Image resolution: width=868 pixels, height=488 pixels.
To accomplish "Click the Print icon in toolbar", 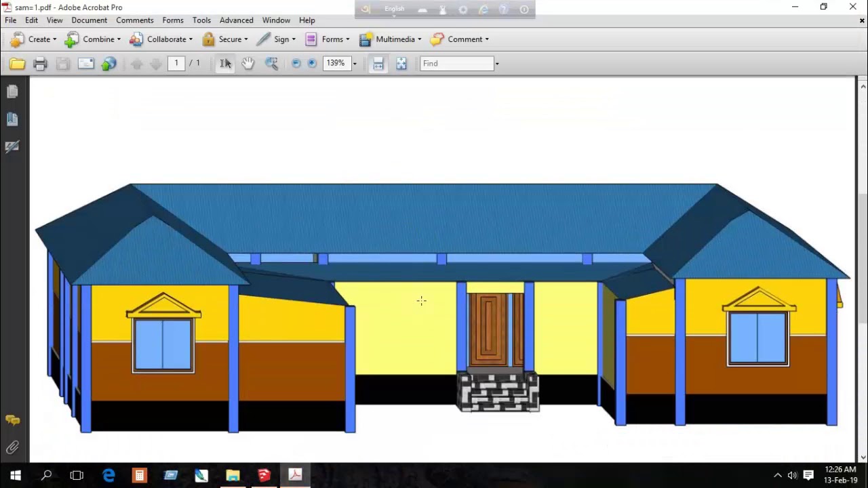I will [40, 64].
